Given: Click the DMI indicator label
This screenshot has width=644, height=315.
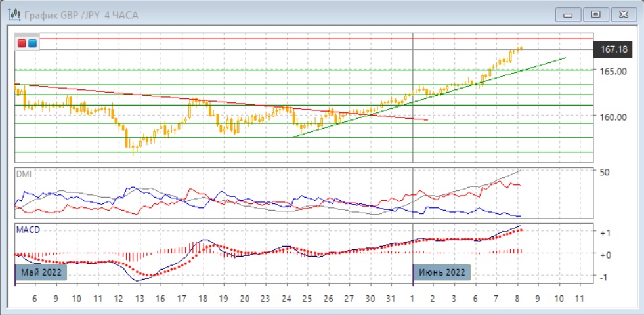Looking at the screenshot, I should [x=24, y=173].
